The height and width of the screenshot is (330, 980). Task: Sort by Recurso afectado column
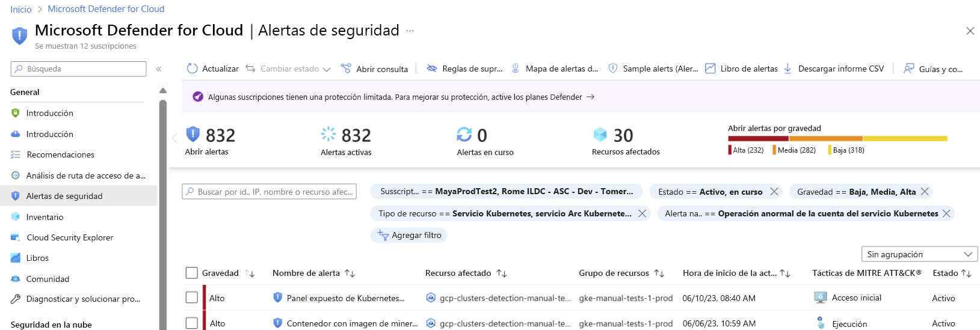click(502, 273)
